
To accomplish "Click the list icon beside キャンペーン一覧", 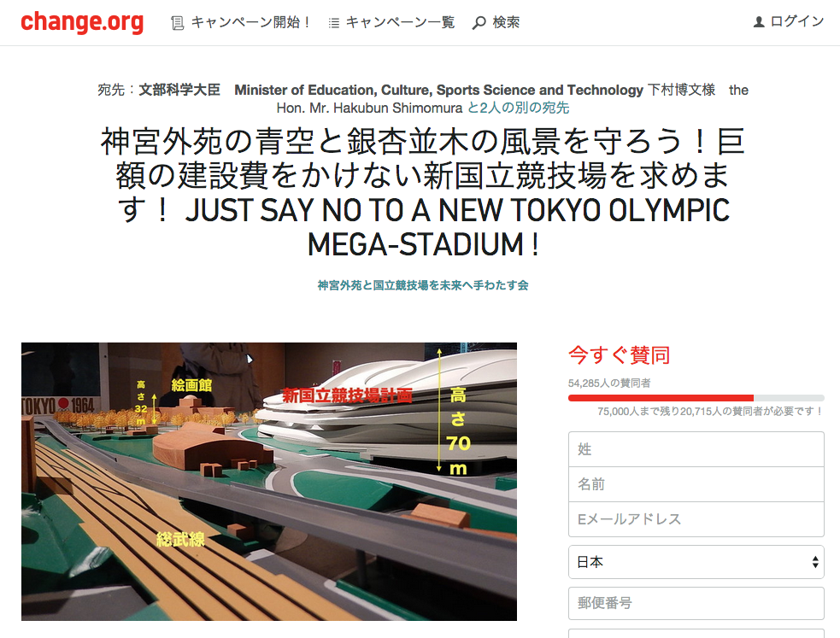I will 333,23.
